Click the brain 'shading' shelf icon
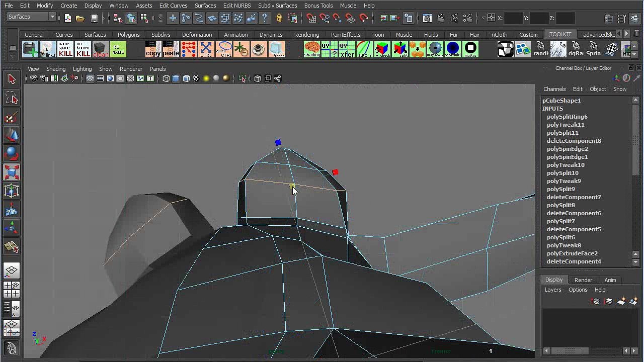The image size is (644, 362). (x=312, y=49)
